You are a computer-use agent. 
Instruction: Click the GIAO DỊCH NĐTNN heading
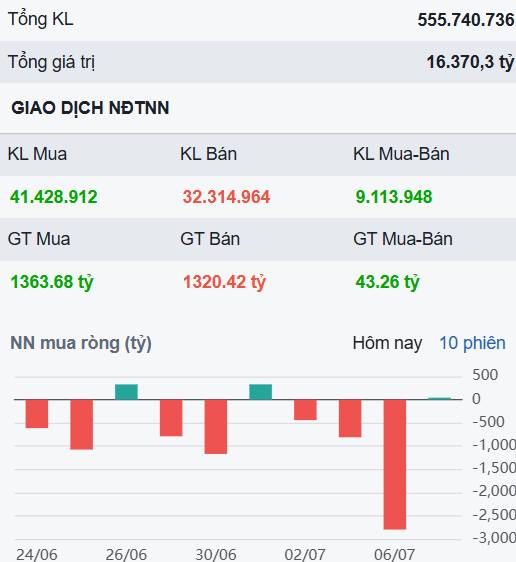[90, 108]
